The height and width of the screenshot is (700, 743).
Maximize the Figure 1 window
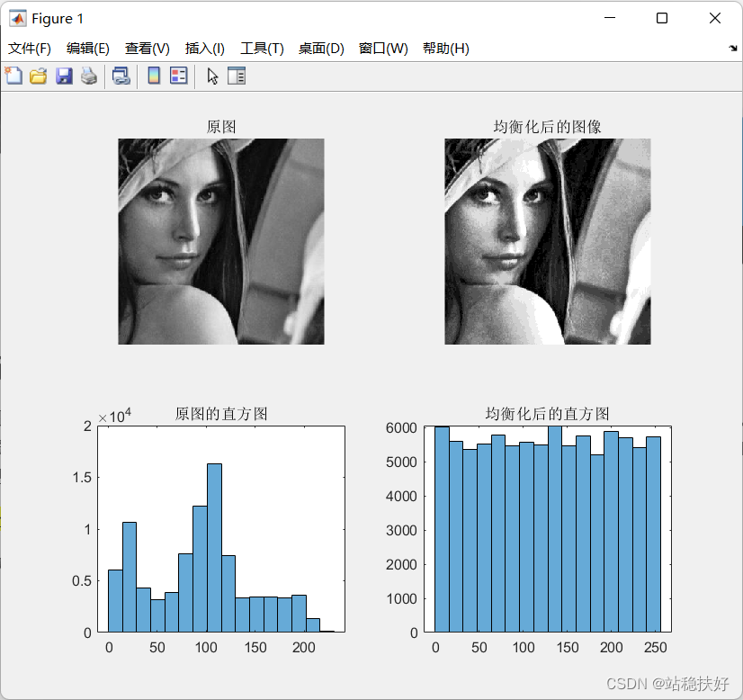click(662, 18)
